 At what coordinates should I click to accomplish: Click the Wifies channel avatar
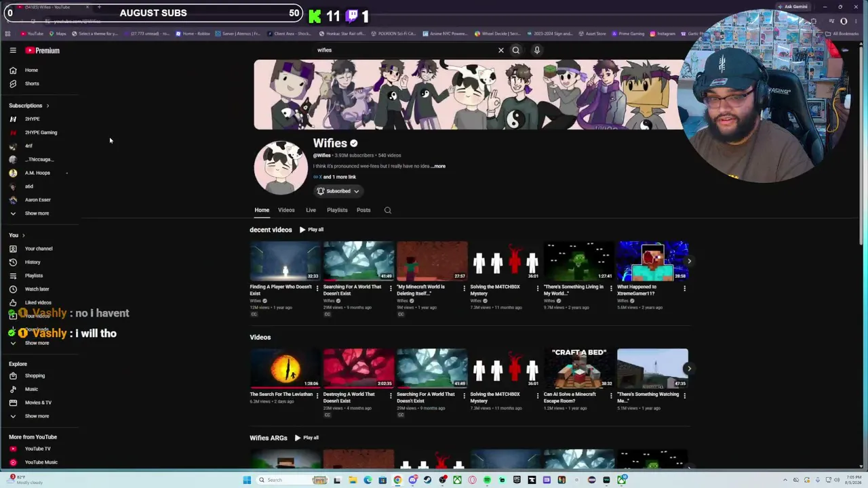point(281,167)
